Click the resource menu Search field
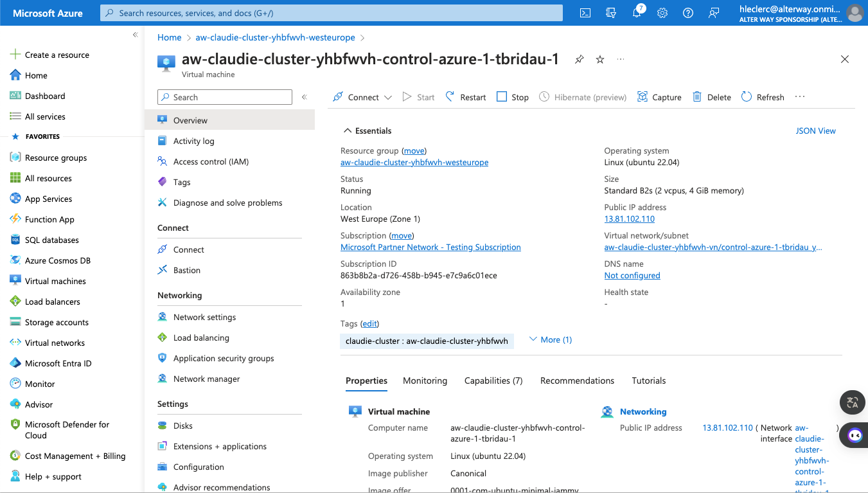868x493 pixels. pyautogui.click(x=225, y=97)
